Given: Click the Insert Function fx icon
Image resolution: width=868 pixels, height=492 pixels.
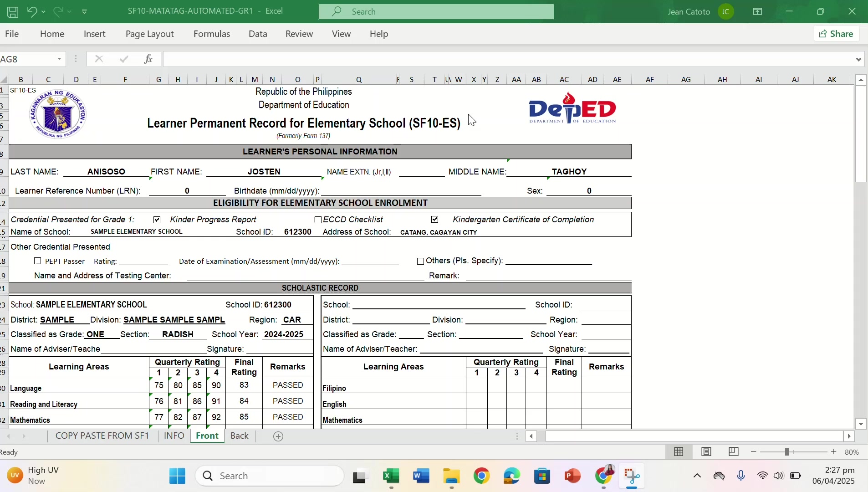Looking at the screenshot, I should coord(148,59).
